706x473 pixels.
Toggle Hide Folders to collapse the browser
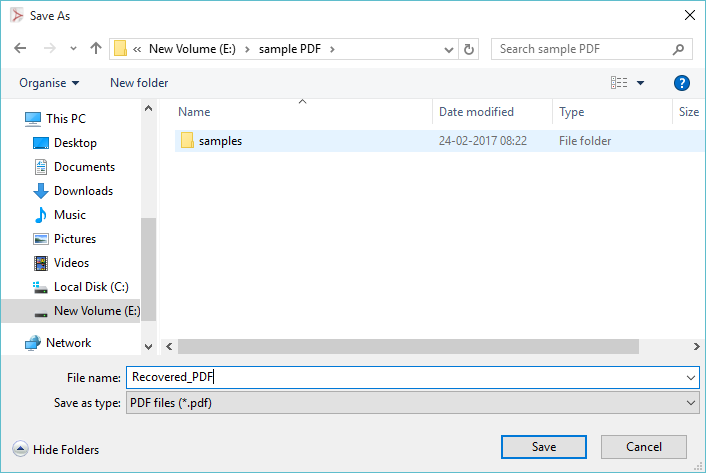pyautogui.click(x=55, y=449)
